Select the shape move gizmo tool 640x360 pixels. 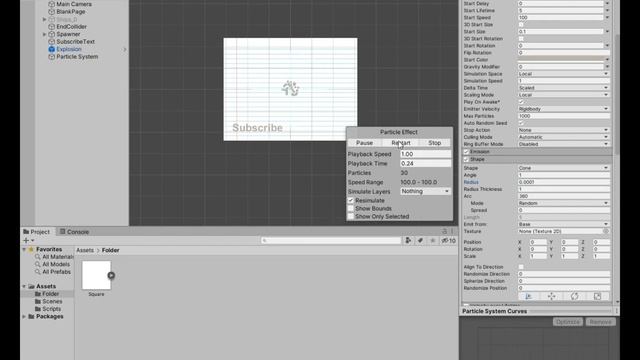point(551,296)
